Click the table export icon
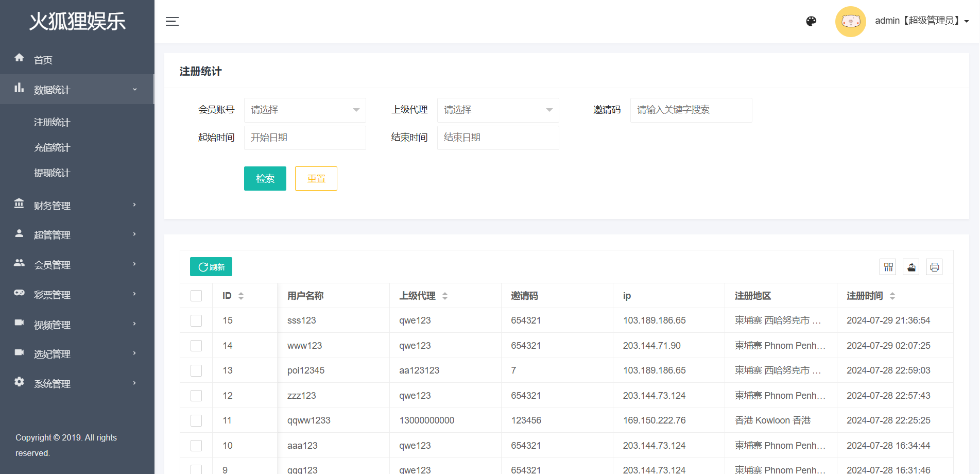The height and width of the screenshot is (474, 980). tap(911, 267)
